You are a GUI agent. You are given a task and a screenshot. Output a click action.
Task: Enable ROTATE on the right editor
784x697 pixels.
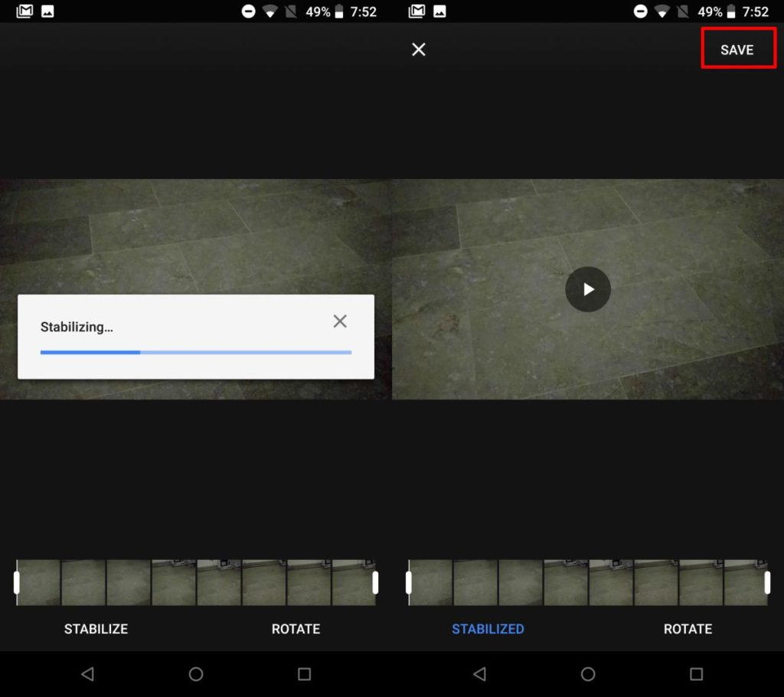point(687,629)
